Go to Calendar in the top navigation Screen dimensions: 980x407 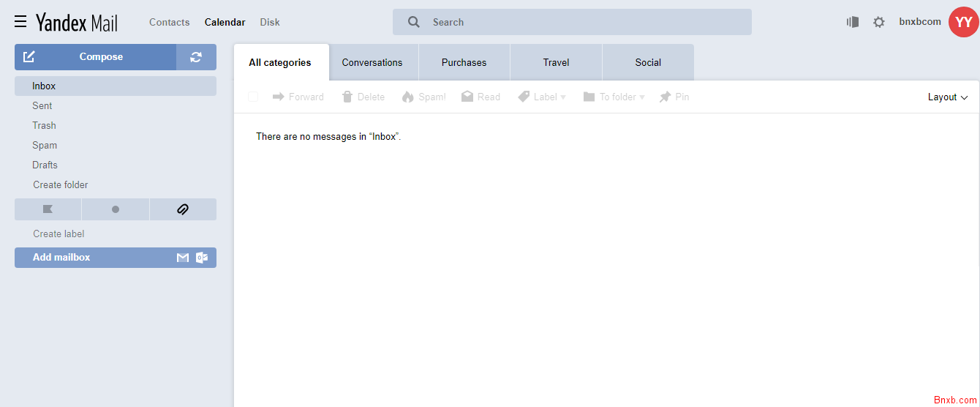225,22
